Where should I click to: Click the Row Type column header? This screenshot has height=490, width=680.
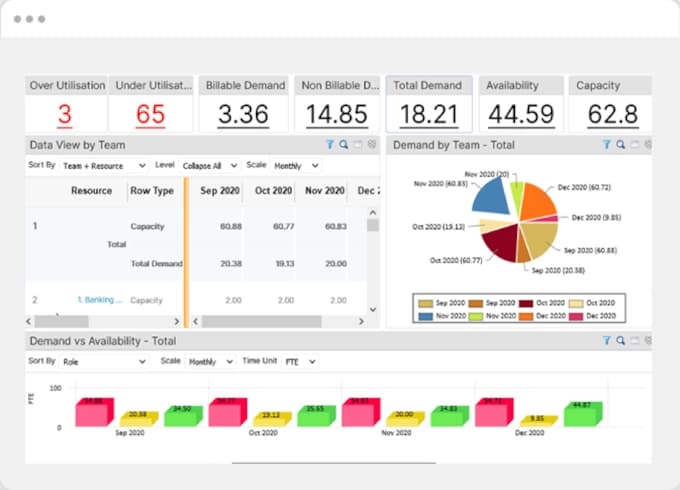152,190
